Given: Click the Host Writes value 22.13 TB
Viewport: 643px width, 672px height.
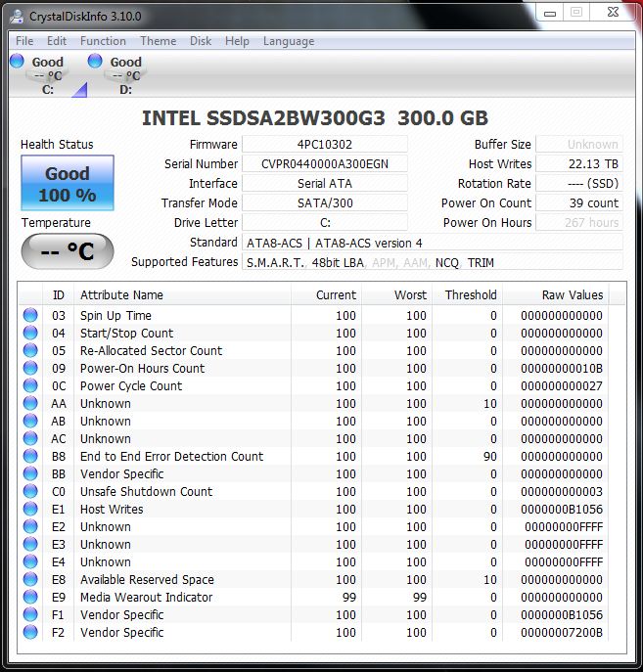Looking at the screenshot, I should [x=579, y=164].
